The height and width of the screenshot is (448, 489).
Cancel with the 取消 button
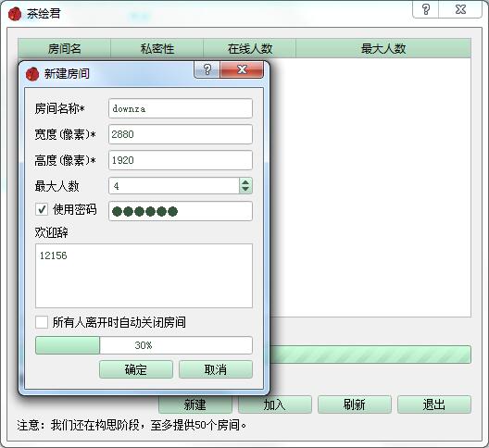[x=216, y=369]
